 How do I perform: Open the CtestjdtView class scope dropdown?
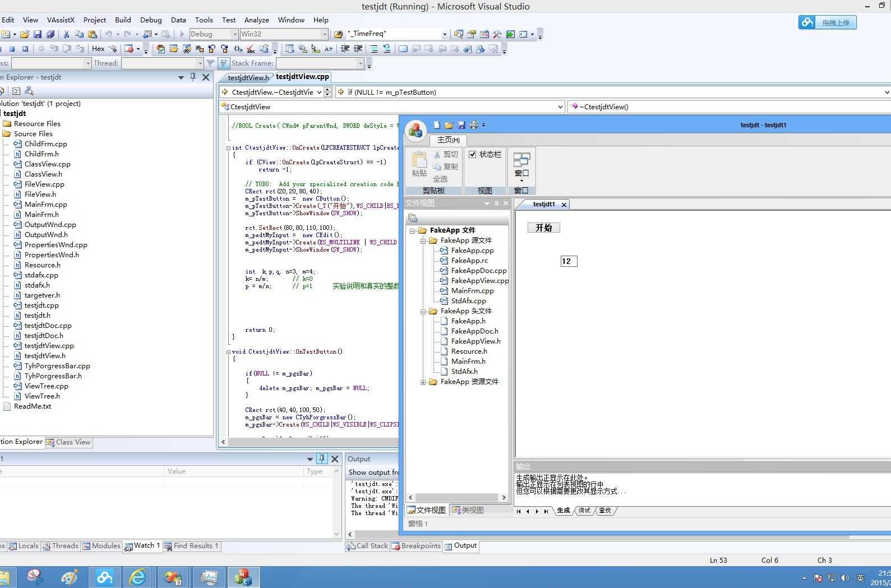560,107
